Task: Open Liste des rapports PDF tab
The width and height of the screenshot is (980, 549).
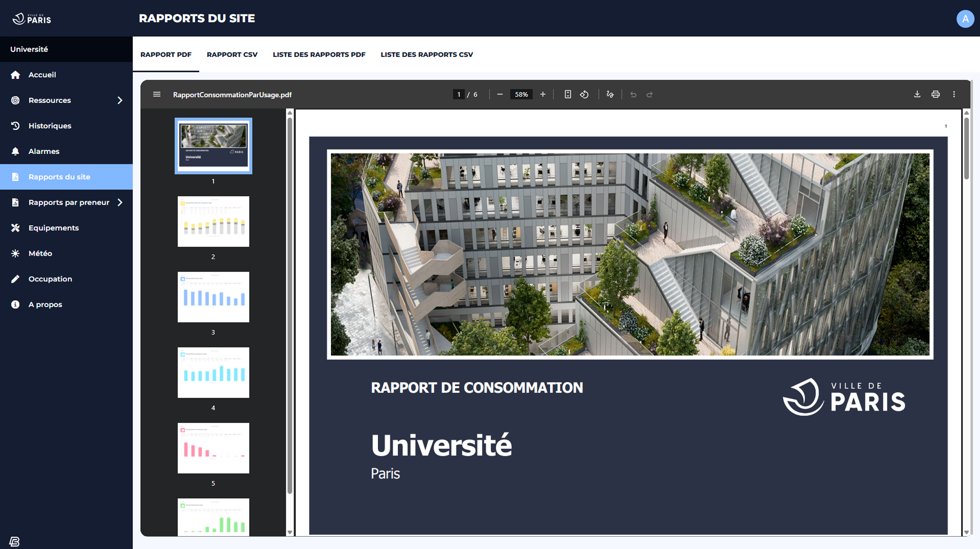Action: click(x=319, y=54)
